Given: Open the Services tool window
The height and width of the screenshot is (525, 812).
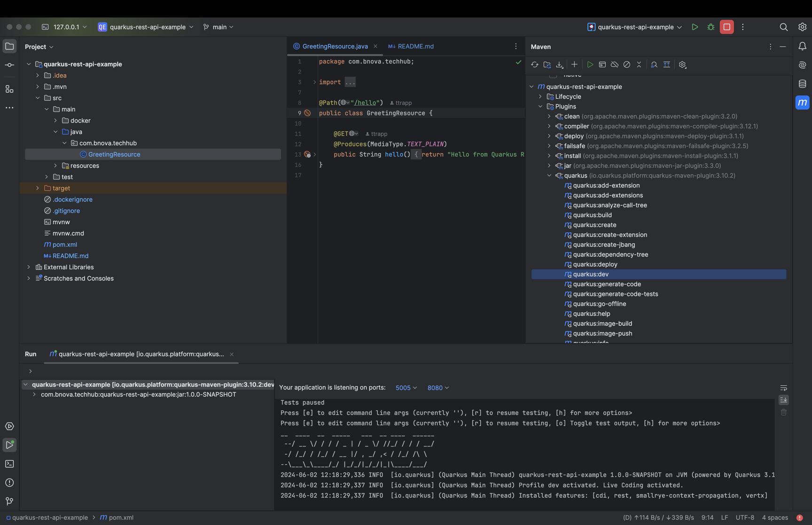Looking at the screenshot, I should click(9, 426).
